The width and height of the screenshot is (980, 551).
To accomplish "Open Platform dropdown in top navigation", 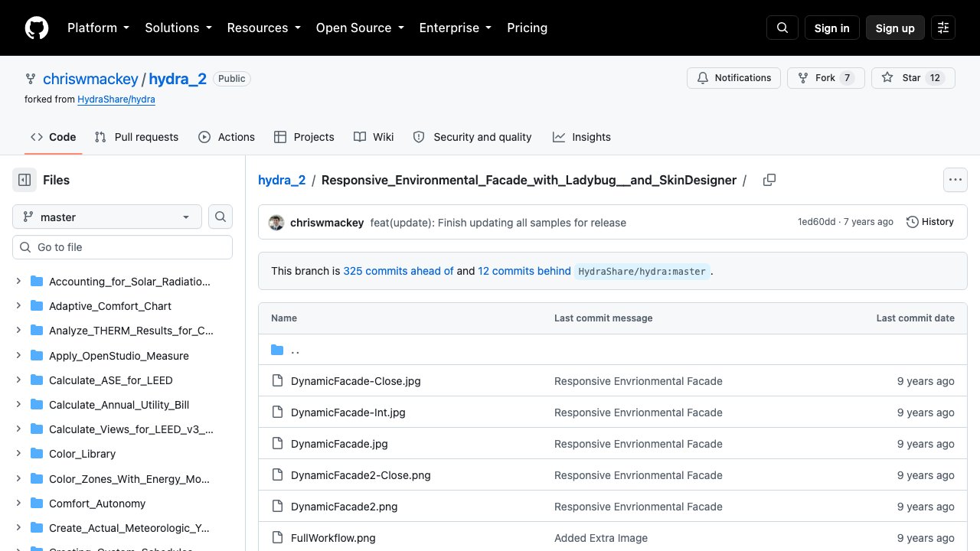I will [x=98, y=28].
